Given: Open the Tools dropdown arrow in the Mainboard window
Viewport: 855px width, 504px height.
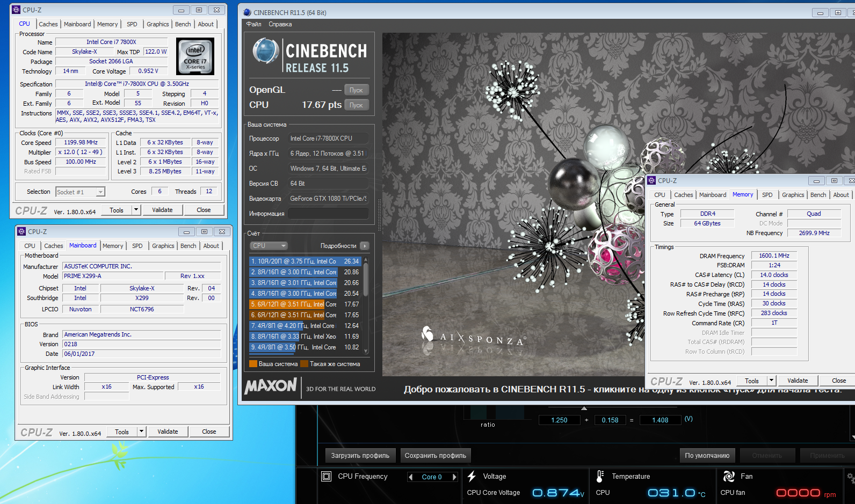Looking at the screenshot, I should [x=141, y=432].
